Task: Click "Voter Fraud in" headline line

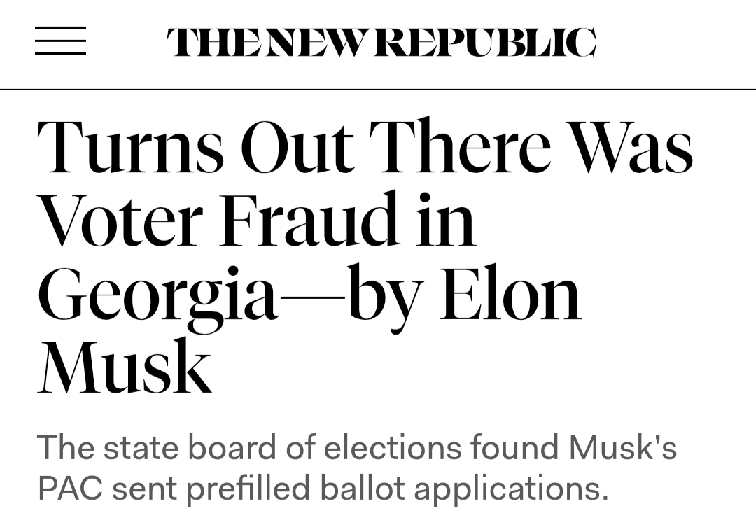Action: (x=257, y=220)
